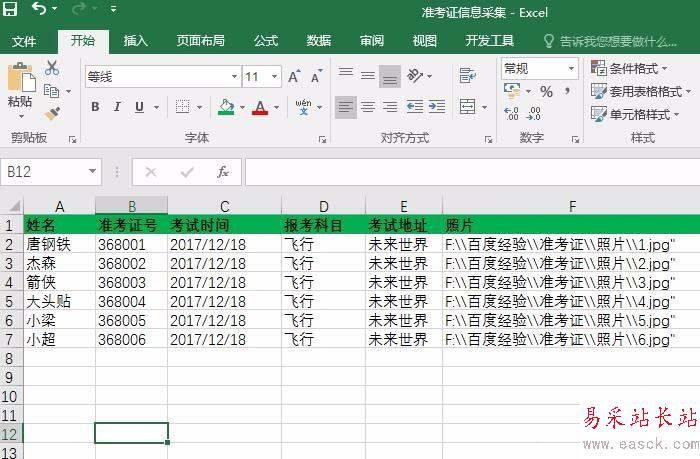Undo the last action

[x=39, y=8]
